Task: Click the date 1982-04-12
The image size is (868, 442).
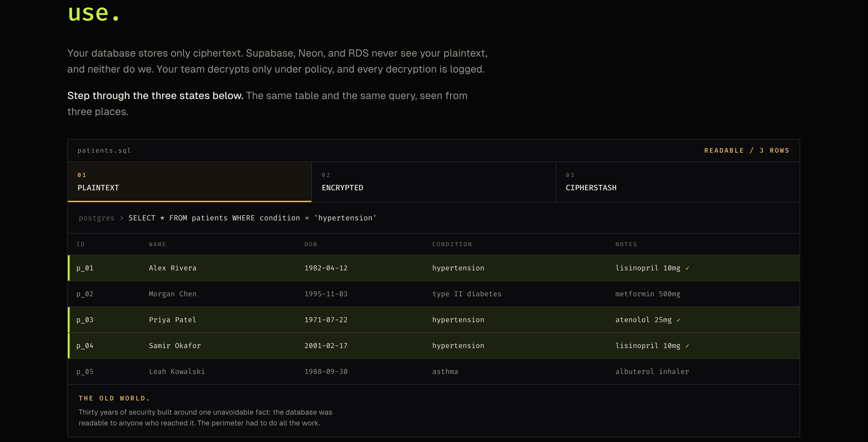Action: [x=326, y=268]
